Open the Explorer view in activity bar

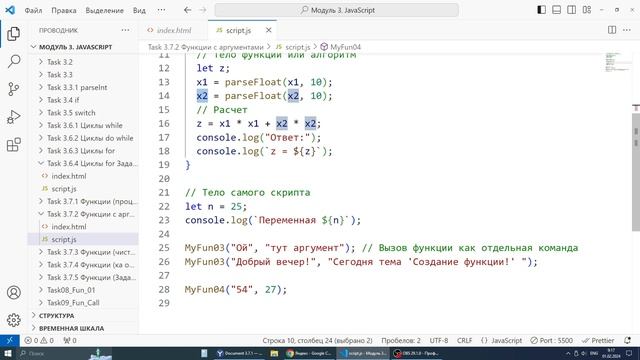pyautogui.click(x=13, y=34)
